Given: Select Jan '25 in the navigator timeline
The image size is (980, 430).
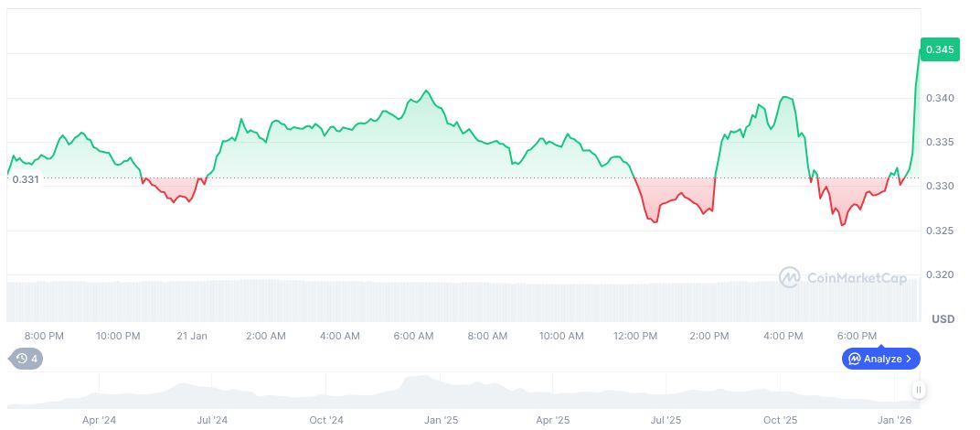Looking at the screenshot, I should click(441, 420).
